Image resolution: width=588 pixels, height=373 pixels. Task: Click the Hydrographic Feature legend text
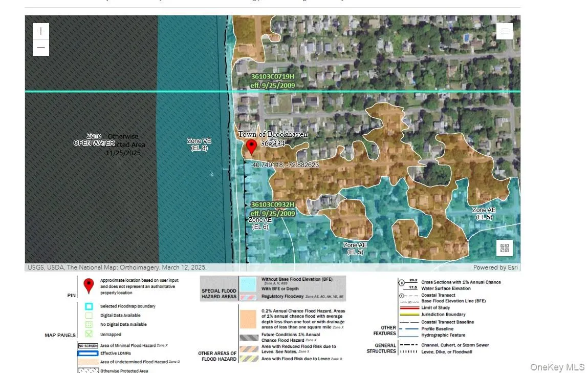443,335
